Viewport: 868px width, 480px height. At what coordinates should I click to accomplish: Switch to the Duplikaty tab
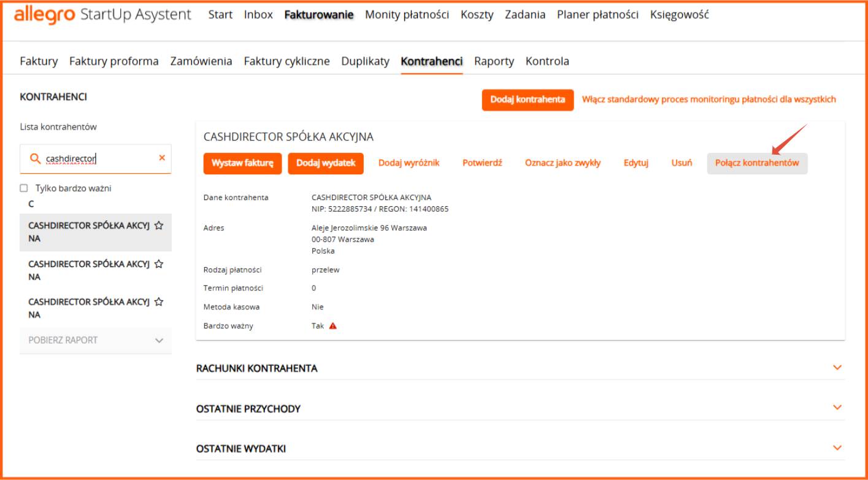tap(366, 61)
